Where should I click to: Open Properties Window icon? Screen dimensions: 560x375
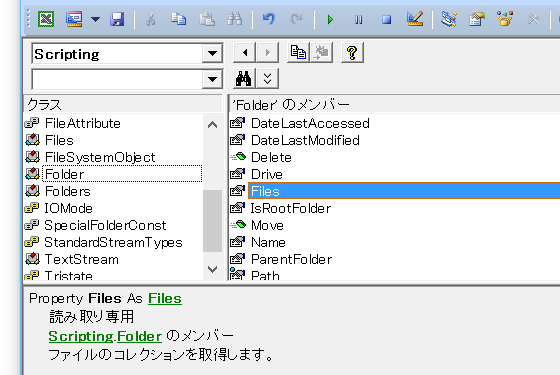(477, 19)
